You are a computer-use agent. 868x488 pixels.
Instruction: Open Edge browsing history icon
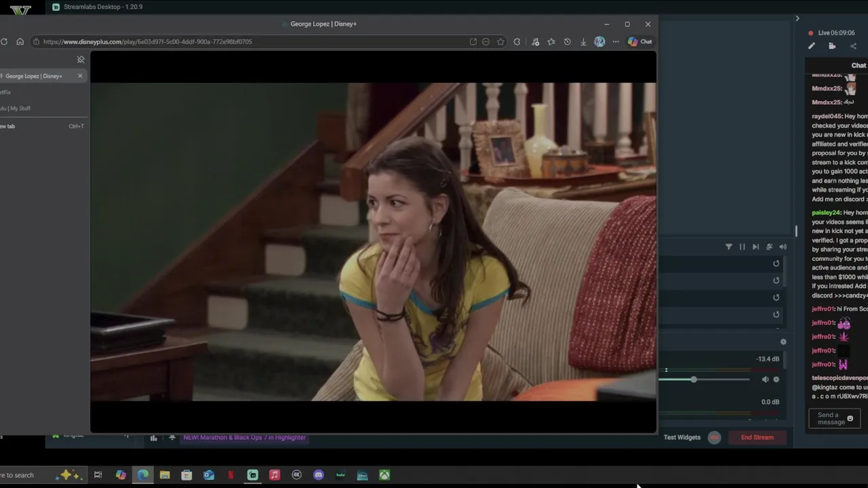[x=567, y=41]
